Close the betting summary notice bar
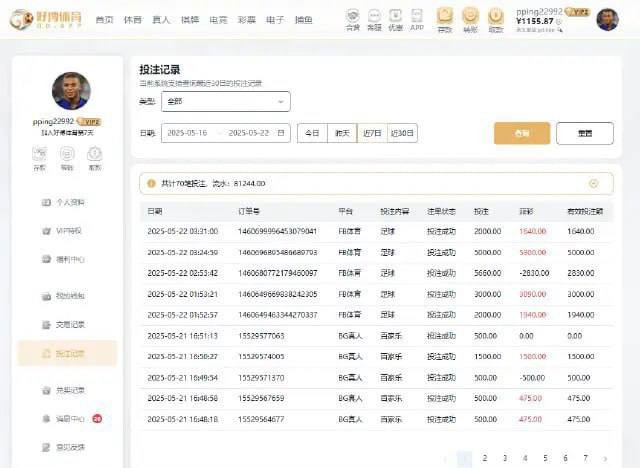The width and height of the screenshot is (640, 468). pos(594,183)
